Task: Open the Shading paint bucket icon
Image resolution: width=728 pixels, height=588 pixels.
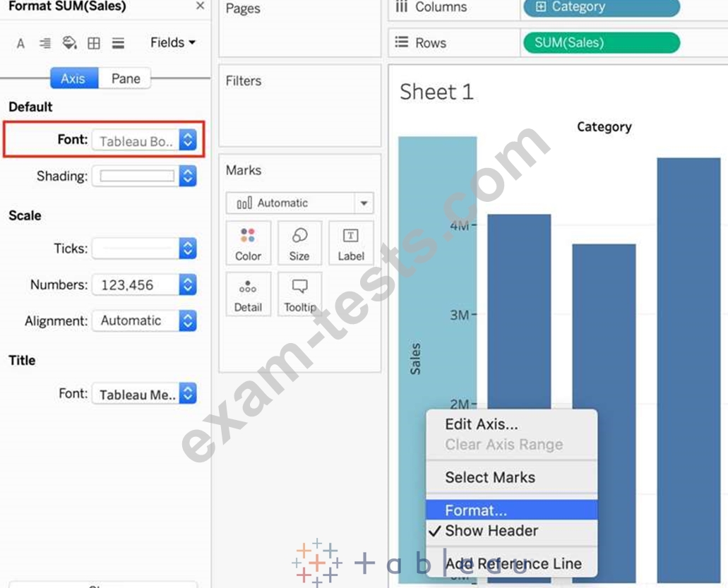Action: [69, 44]
